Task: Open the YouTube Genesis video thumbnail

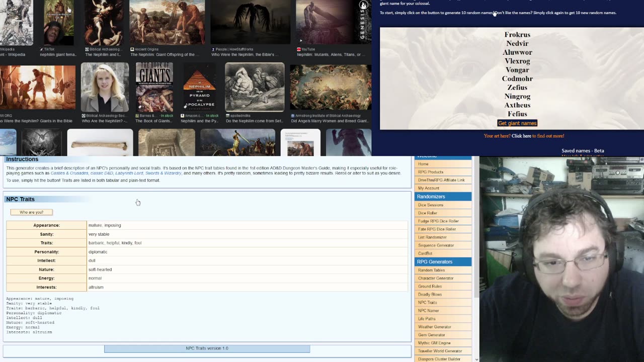Action: 334,22
